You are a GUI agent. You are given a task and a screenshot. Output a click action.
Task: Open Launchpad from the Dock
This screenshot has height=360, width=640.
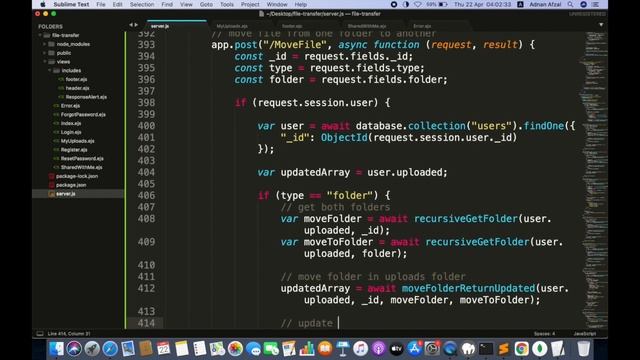coord(92,349)
